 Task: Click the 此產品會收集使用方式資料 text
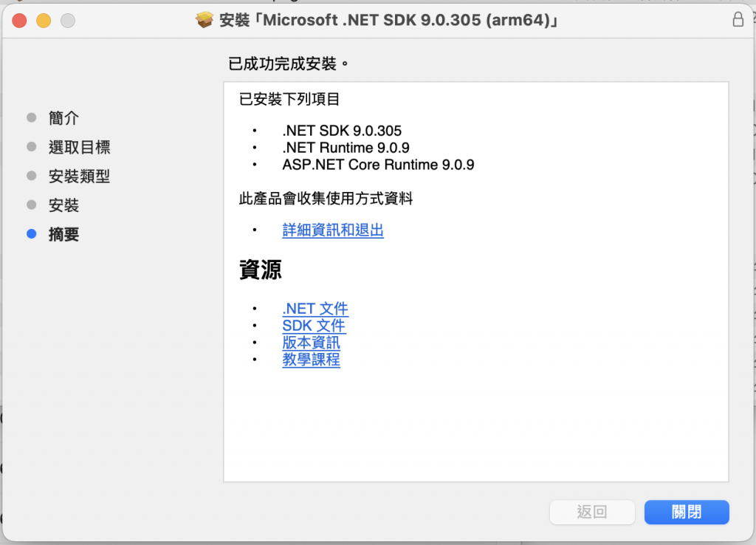click(326, 198)
